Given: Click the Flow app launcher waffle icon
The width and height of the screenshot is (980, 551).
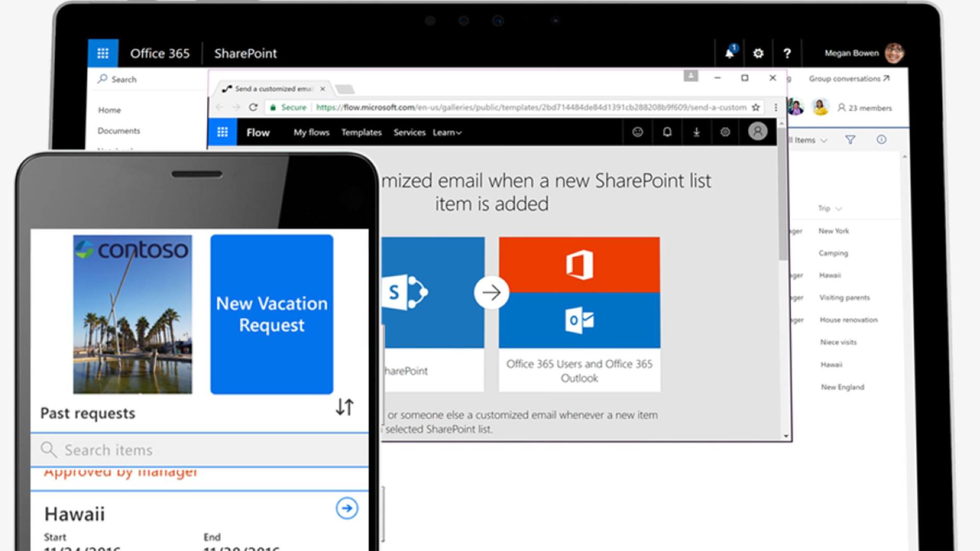Looking at the screenshot, I should point(222,132).
